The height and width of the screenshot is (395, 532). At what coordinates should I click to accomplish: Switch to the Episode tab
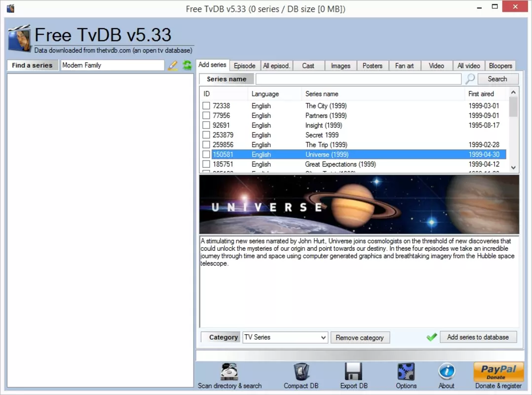[245, 66]
